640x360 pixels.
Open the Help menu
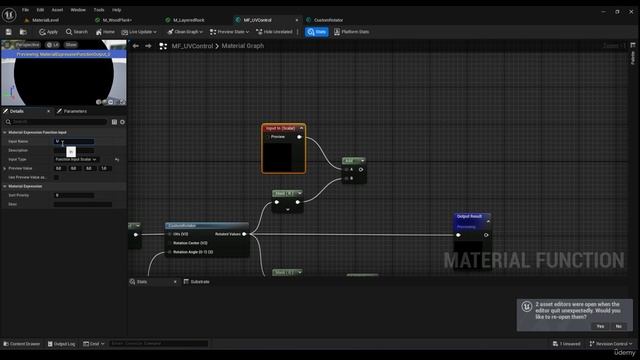(x=116, y=10)
